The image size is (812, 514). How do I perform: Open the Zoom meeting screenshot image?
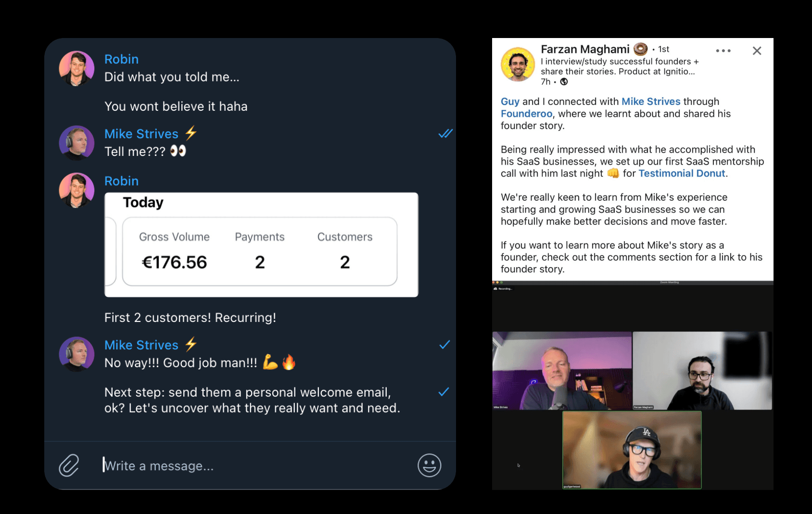pyautogui.click(x=633, y=385)
